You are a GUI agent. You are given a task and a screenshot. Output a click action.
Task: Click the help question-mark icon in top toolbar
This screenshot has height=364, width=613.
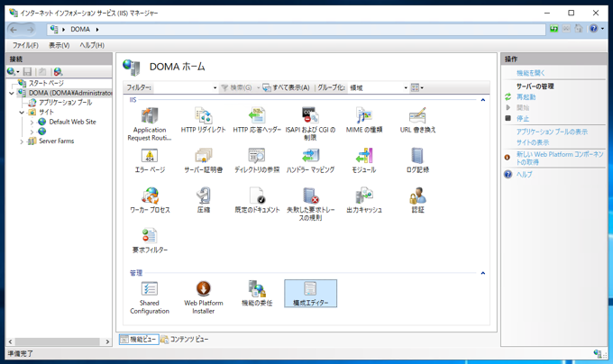pyautogui.click(x=594, y=29)
